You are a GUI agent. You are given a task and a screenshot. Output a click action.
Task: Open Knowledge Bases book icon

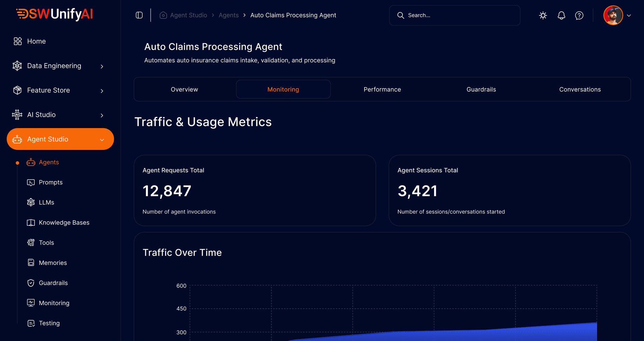click(31, 223)
